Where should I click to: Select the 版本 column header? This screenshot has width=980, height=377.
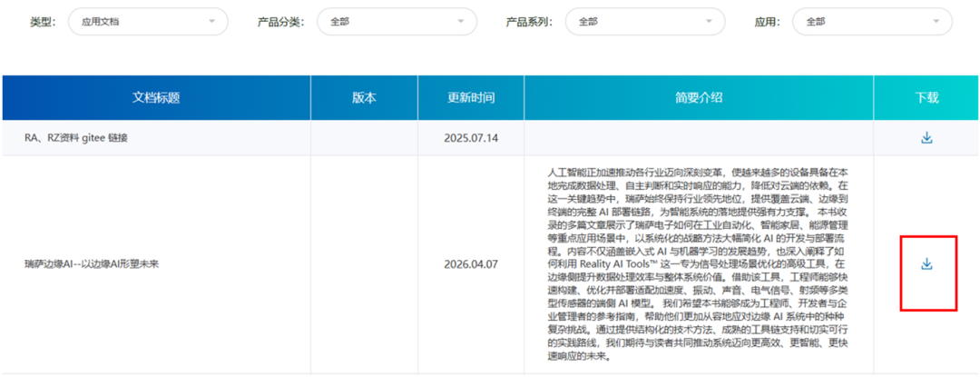[x=364, y=98]
